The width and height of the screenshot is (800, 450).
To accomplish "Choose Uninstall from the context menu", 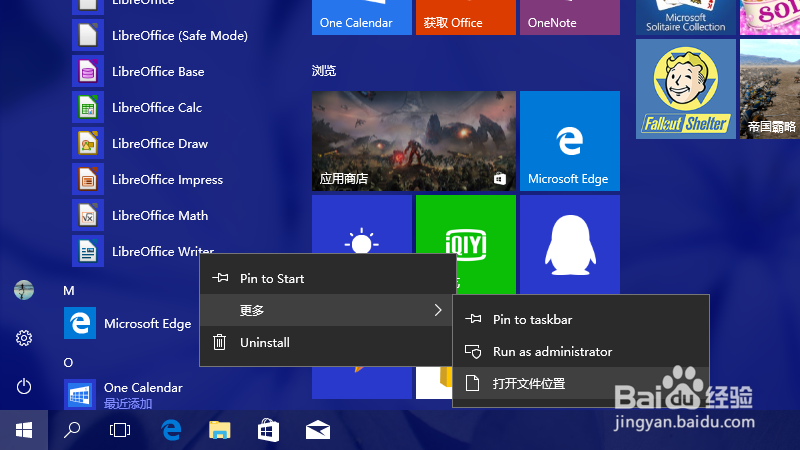I will tap(328, 342).
